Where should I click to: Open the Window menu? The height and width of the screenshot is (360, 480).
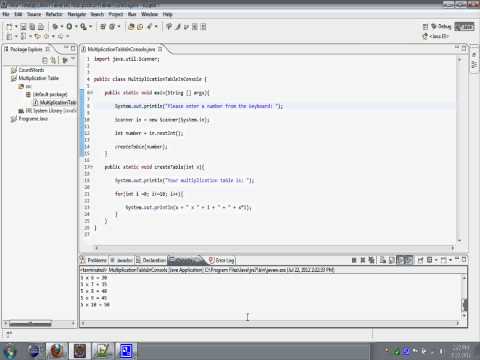tap(149, 14)
